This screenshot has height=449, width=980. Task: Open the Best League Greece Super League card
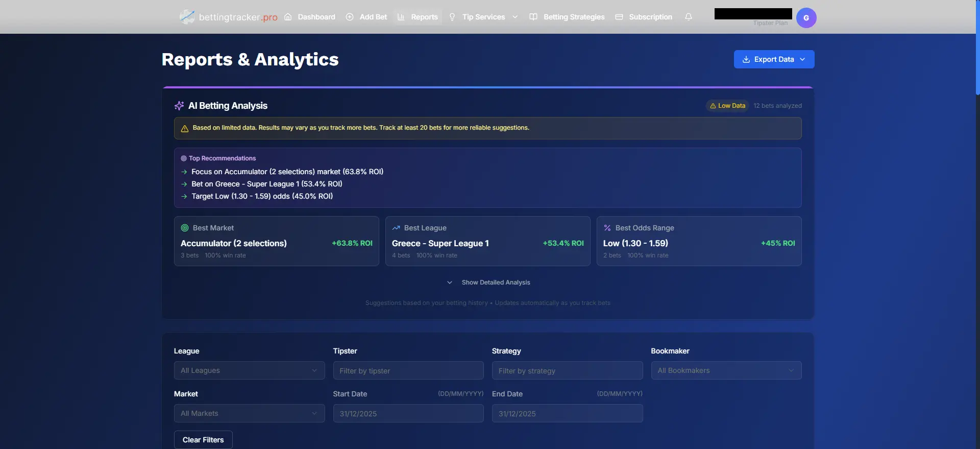[488, 241]
